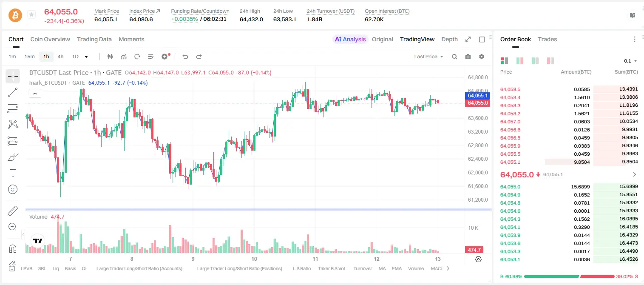The height and width of the screenshot is (285, 644).
Task: Switch chart view to Depth
Action: [x=449, y=39]
